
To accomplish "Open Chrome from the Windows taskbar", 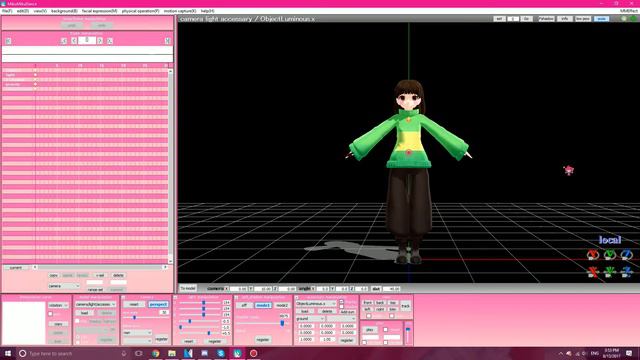I will point(156,353).
